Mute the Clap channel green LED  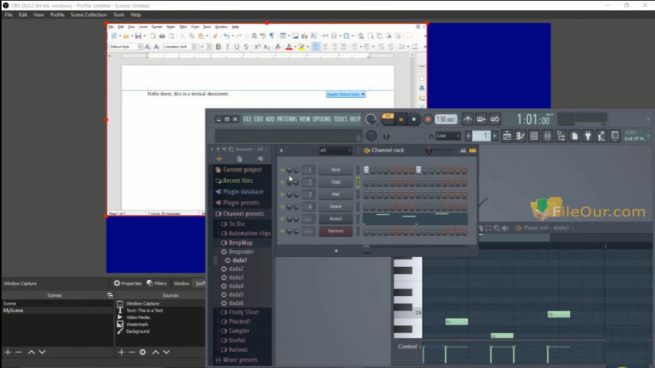[282, 183]
